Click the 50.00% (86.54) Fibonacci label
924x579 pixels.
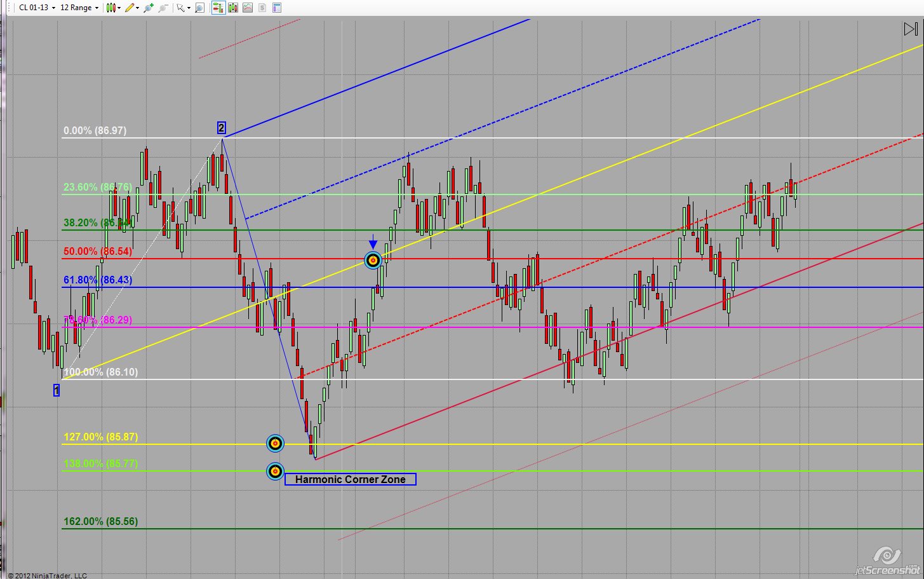pyautogui.click(x=98, y=251)
